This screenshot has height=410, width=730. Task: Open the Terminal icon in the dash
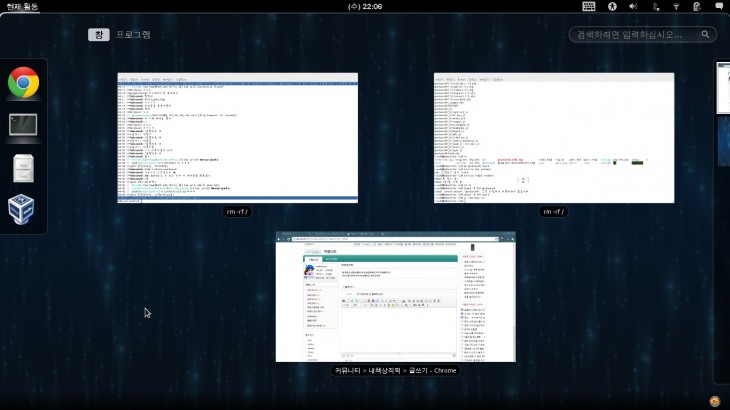(x=23, y=126)
